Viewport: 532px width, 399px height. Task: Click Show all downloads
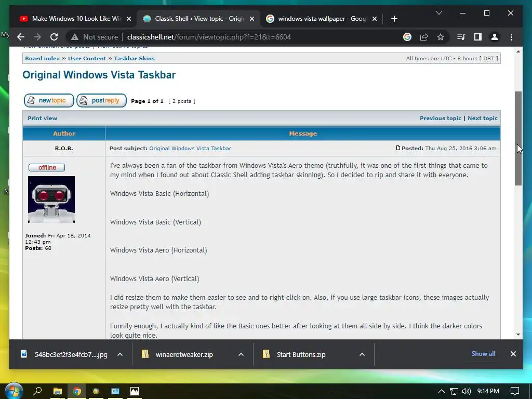click(483, 353)
